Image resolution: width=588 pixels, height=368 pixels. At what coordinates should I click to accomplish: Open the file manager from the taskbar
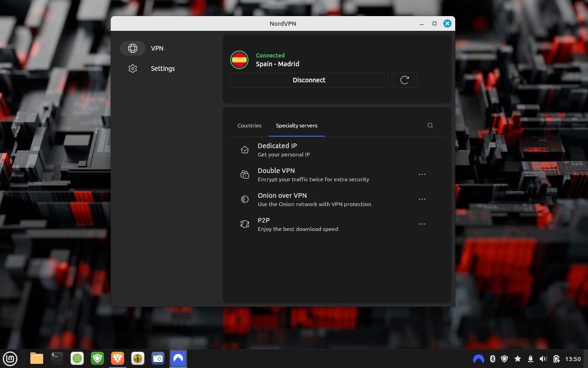(37, 358)
